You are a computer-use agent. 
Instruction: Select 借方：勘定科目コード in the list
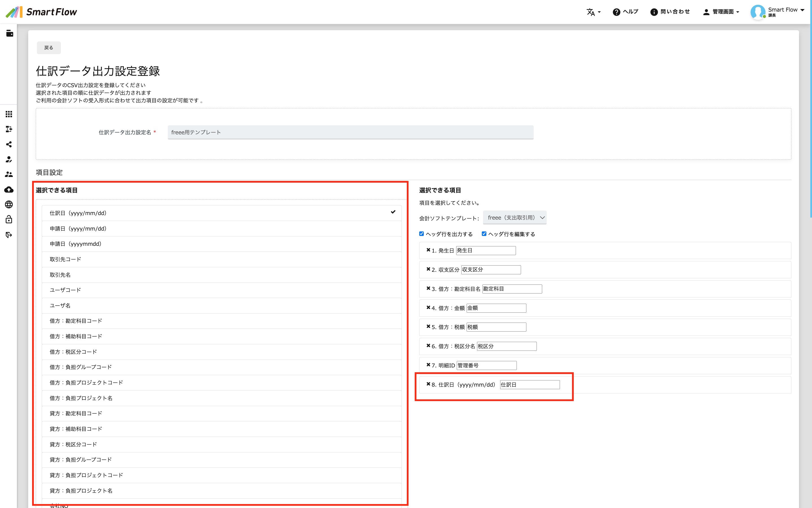click(x=221, y=321)
